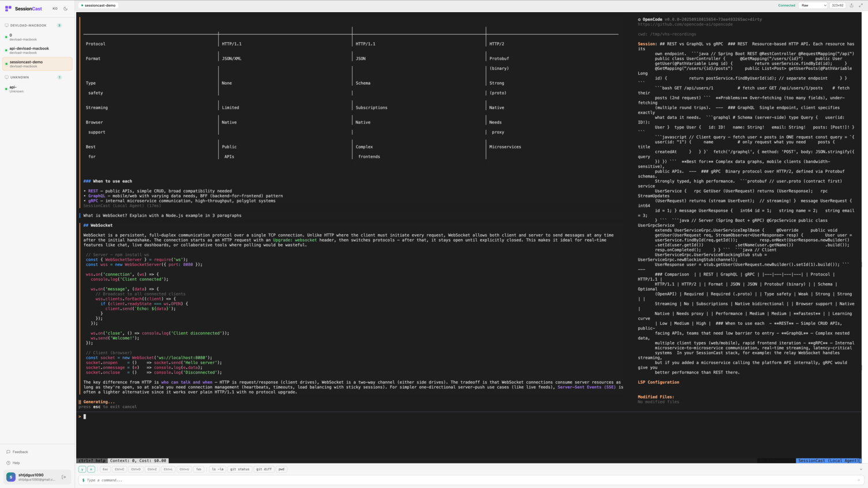Click the Ctrl+U shortcut button
This screenshot has width=868, height=488.
(x=184, y=469)
